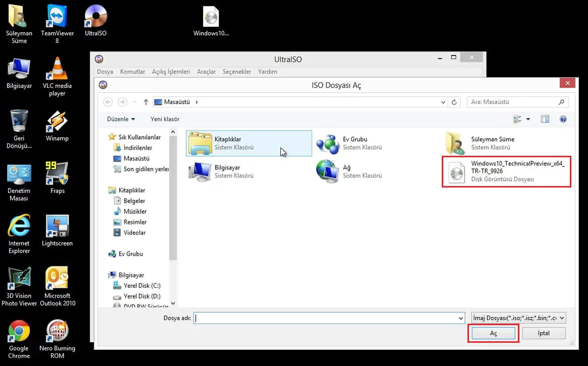Expand the address bar dropdown arrow
This screenshot has width=588, height=366.
click(442, 101)
